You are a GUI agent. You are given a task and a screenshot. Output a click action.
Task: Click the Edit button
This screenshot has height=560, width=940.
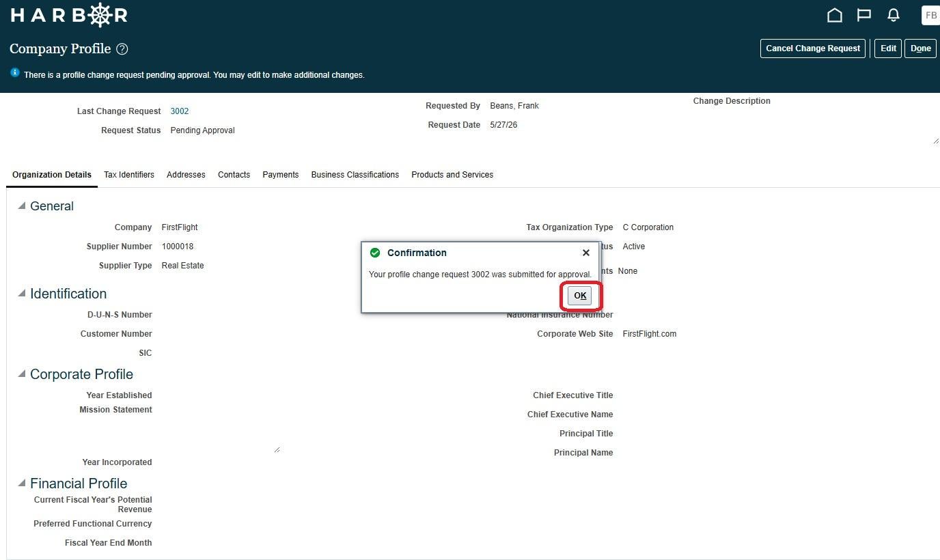tap(888, 48)
